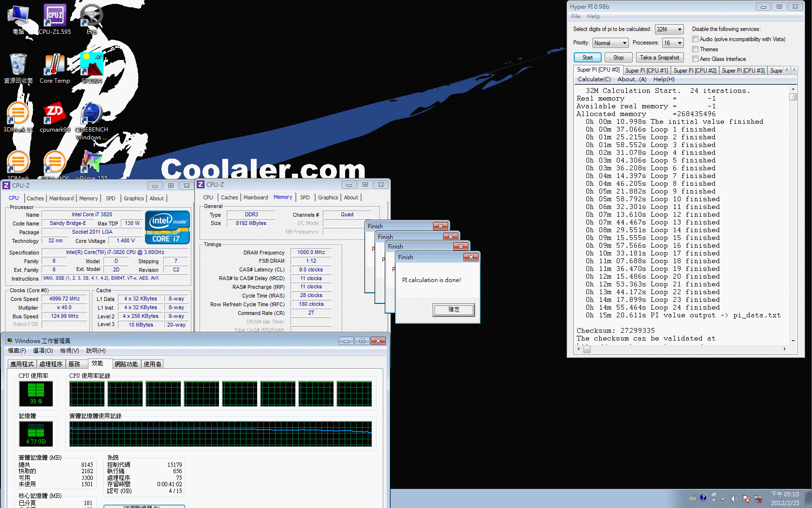Close the rearmost Finish dialog
Viewport: 812px width, 508px height.
coord(440,226)
